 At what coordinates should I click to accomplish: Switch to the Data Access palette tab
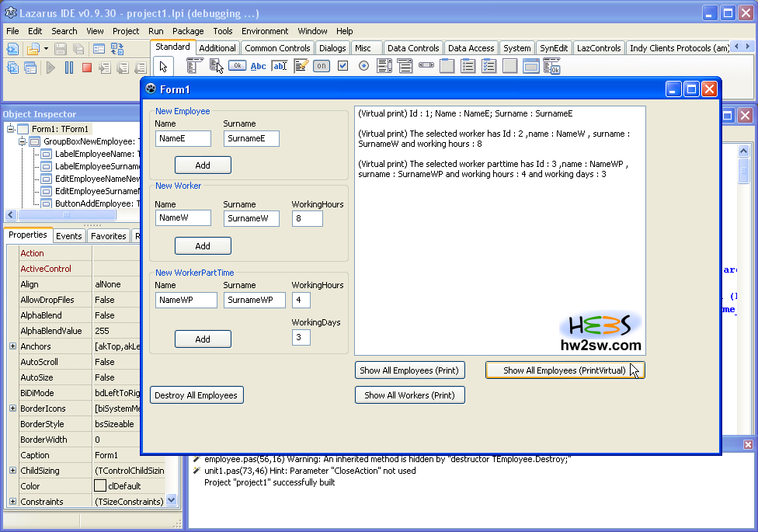[x=471, y=48]
